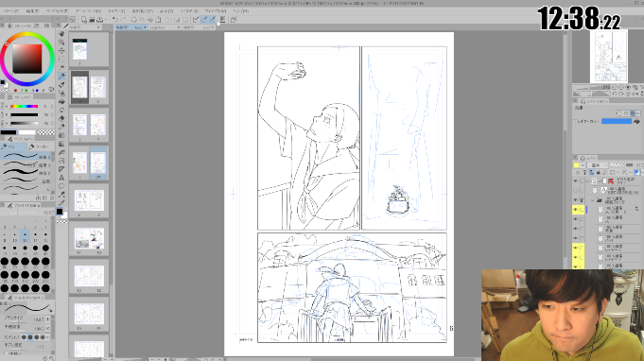Select the Gradient tool
This screenshot has height=361, width=644.
pyautogui.click(x=61, y=144)
